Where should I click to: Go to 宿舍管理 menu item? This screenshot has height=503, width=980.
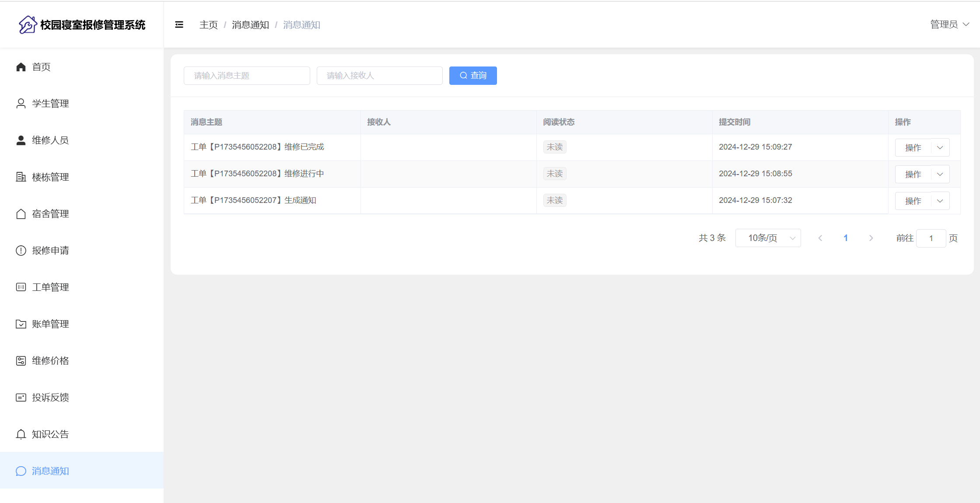pyautogui.click(x=50, y=214)
